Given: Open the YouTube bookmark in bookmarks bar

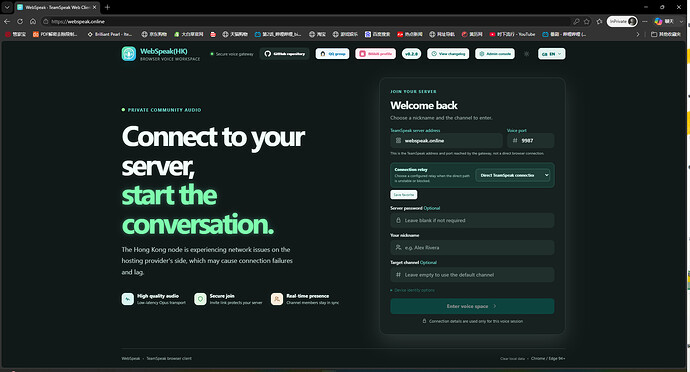Looking at the screenshot, I should pyautogui.click(x=512, y=34).
